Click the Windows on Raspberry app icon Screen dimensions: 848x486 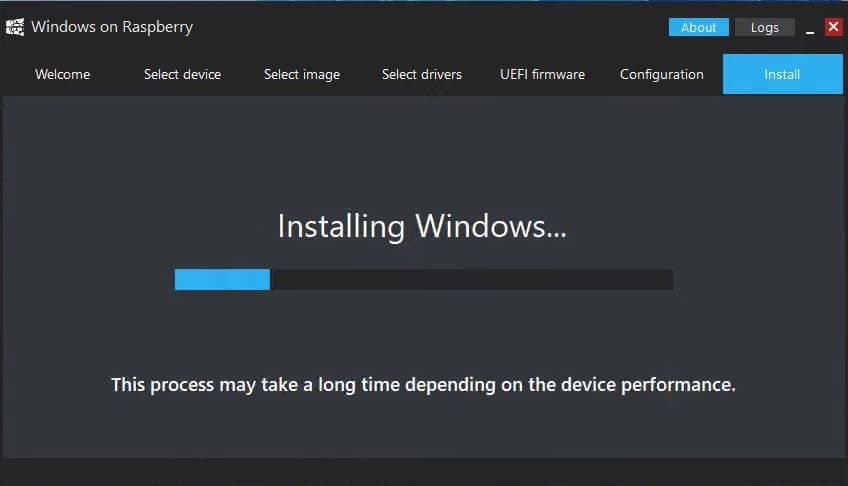(x=15, y=27)
